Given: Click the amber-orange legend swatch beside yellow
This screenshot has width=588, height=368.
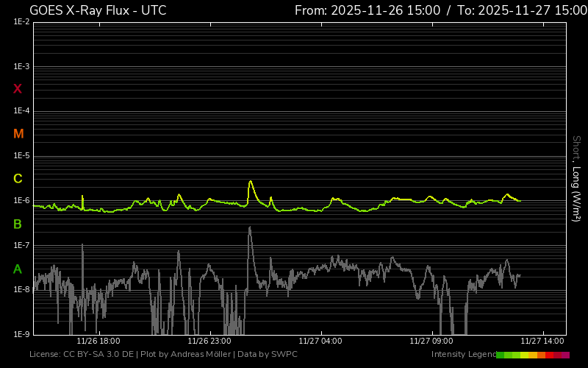Looking at the screenshot, I should [533, 355].
